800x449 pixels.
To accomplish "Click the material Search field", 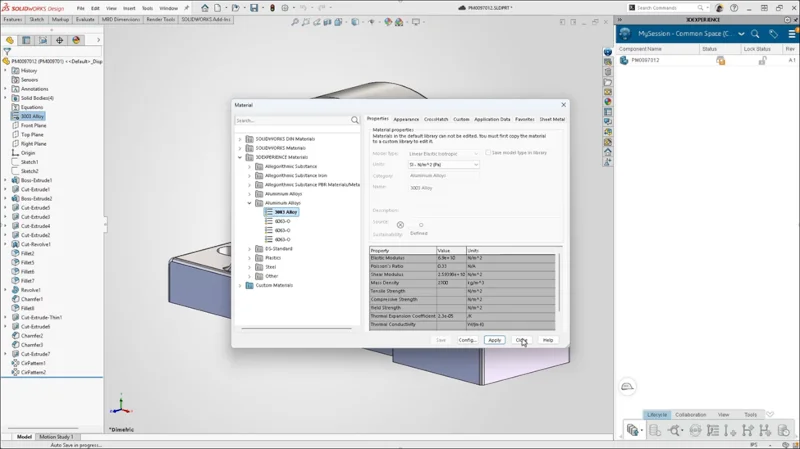I will (292, 120).
